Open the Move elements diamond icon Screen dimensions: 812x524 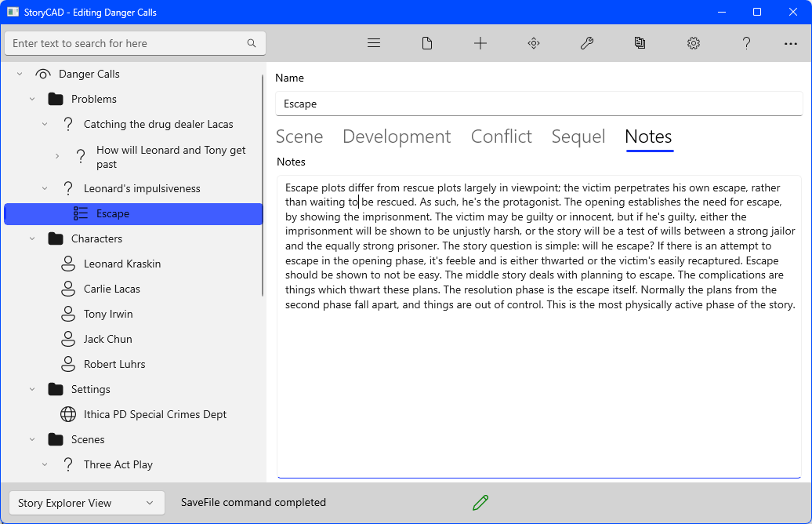(x=534, y=43)
